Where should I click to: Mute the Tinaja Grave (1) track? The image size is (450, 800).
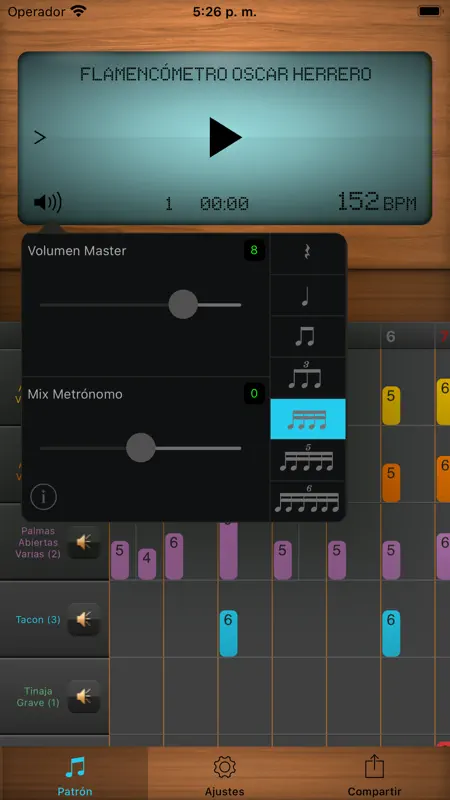84,696
